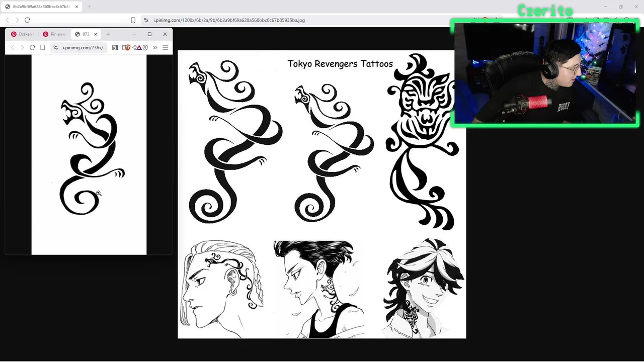Open the sidebar panel icon in small window
Screen dimensions: 644x362
click(x=115, y=48)
